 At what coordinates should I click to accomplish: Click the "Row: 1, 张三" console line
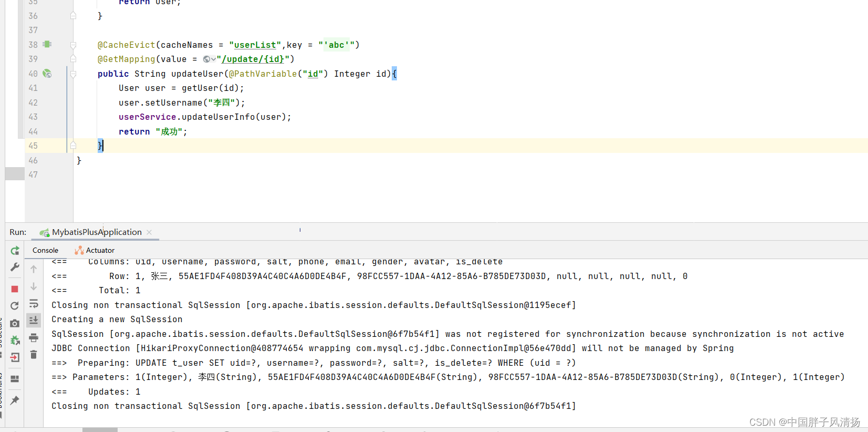(x=370, y=276)
